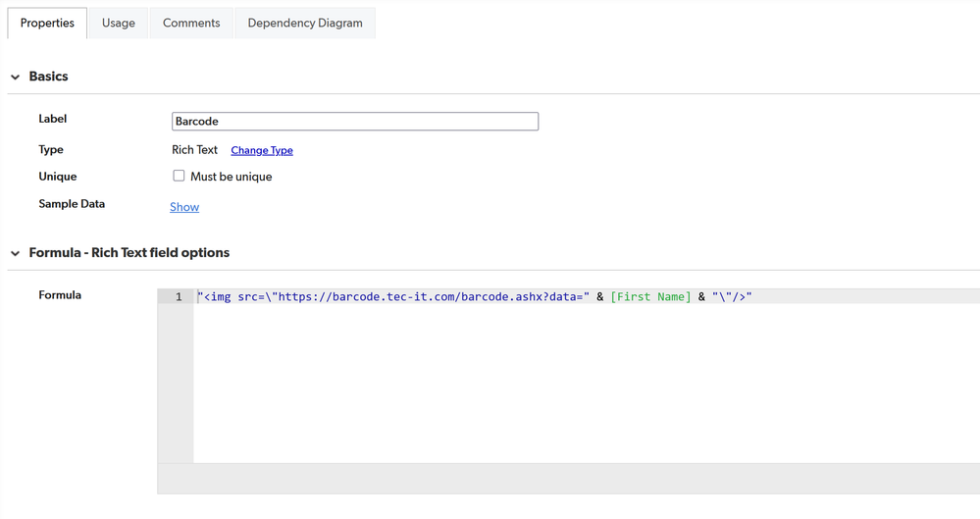This screenshot has height=519, width=980.
Task: Click the [First Name] field reference in formula
Action: coord(650,297)
